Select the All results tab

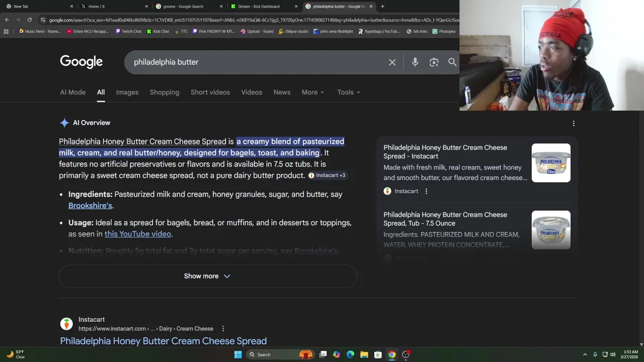click(101, 93)
